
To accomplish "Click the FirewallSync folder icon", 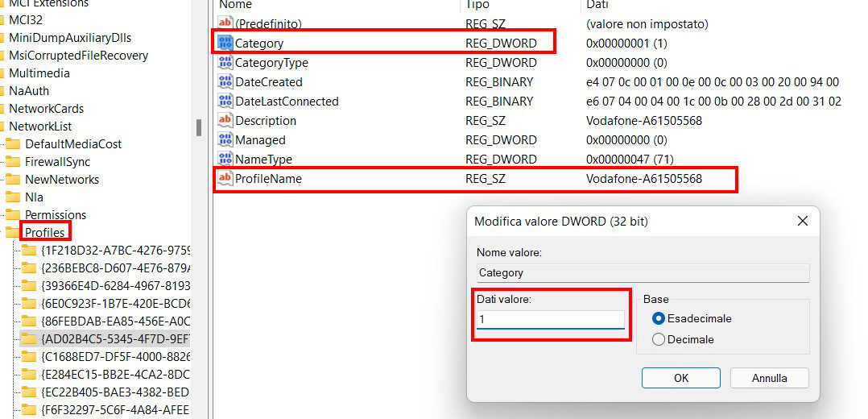I will (12, 162).
